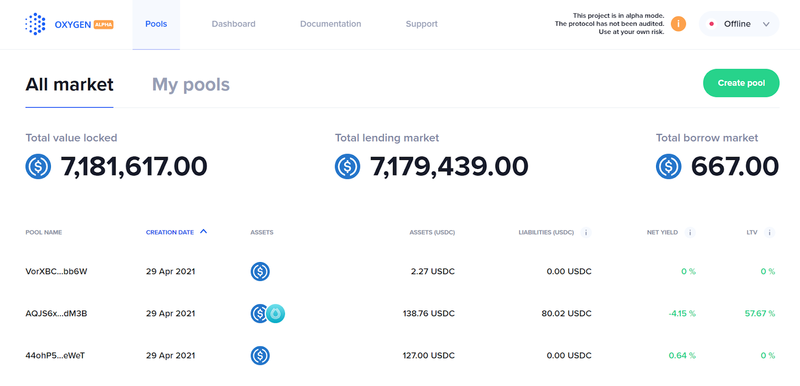This screenshot has width=800, height=386.
Task: Click creation date in VorXBC...bb6W row
Action: 170,271
